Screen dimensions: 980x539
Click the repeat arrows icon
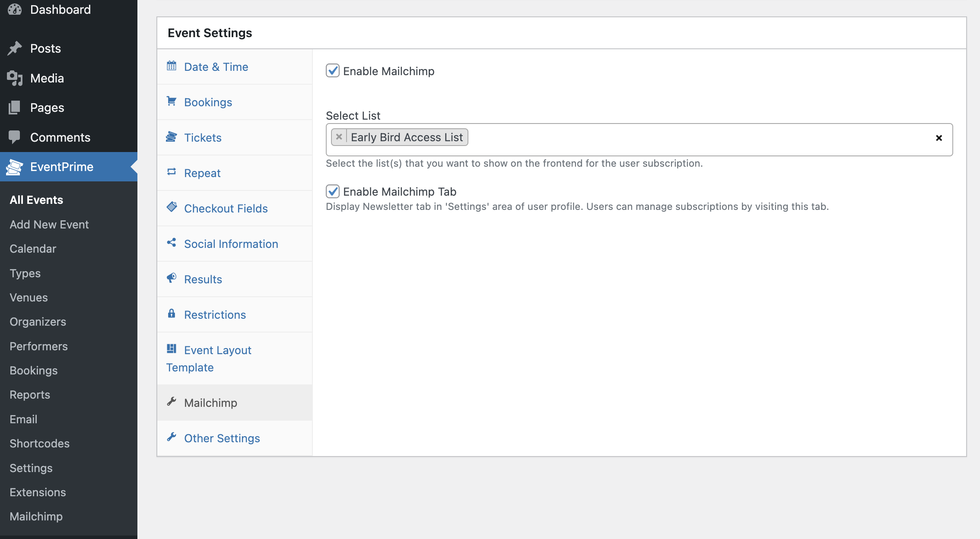pyautogui.click(x=172, y=172)
